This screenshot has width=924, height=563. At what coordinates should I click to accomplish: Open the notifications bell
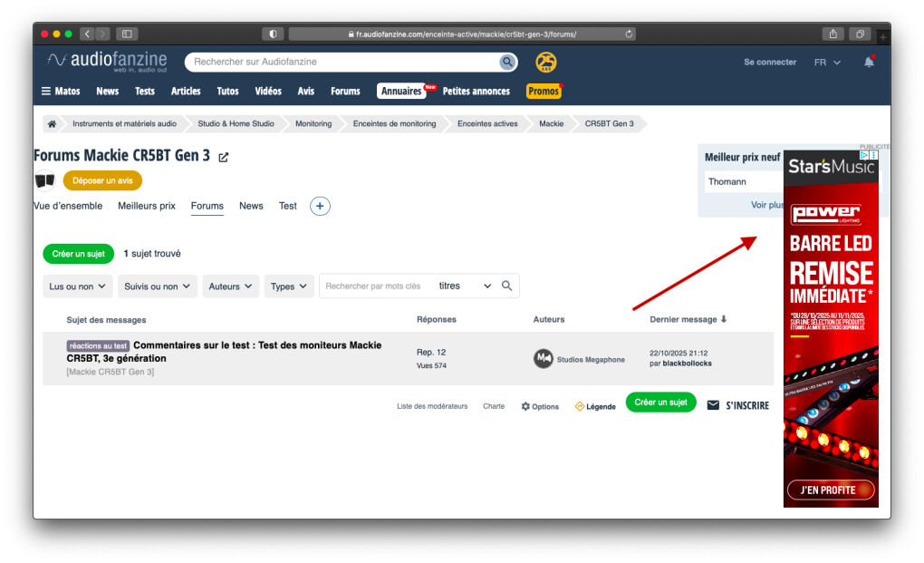[869, 62]
